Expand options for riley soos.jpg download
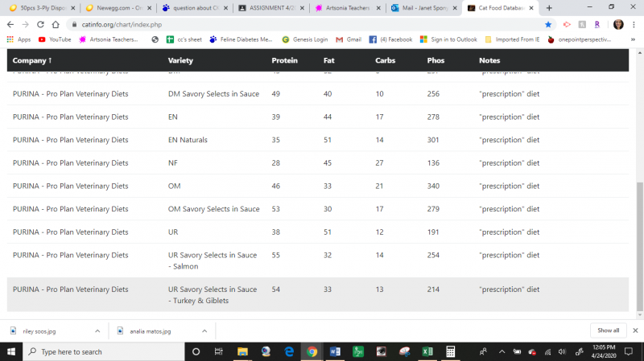This screenshot has width=644, height=361. pyautogui.click(x=97, y=330)
